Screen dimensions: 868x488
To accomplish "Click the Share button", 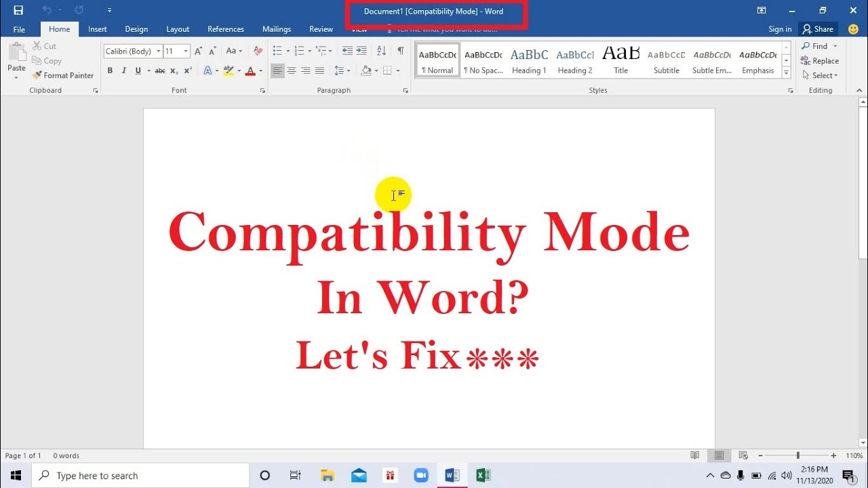I will tap(817, 29).
